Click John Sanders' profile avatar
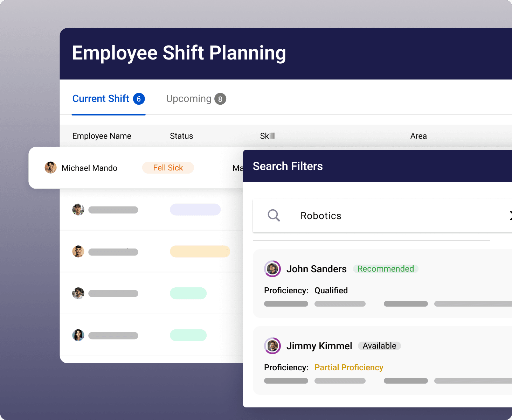This screenshot has height=420, width=512. pyautogui.click(x=272, y=269)
